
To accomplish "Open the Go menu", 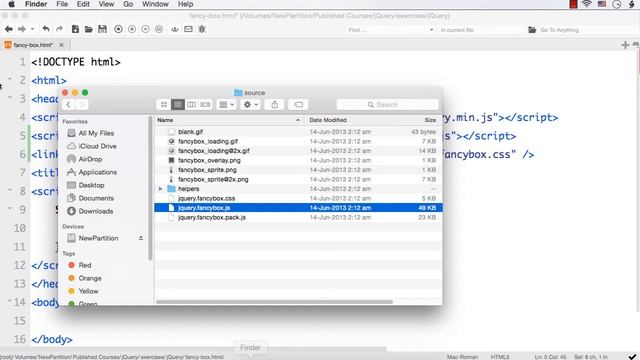I will [128, 4].
